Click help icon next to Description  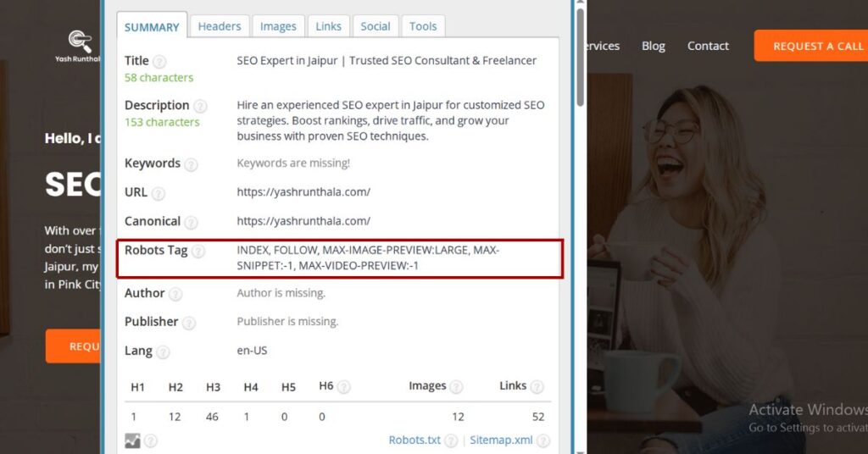(200, 106)
